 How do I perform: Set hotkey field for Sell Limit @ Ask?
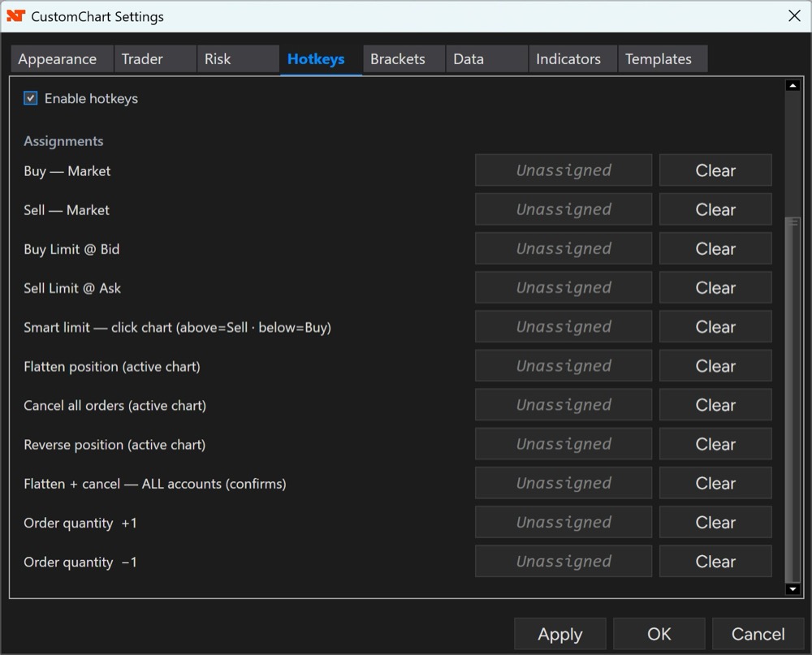tap(564, 287)
